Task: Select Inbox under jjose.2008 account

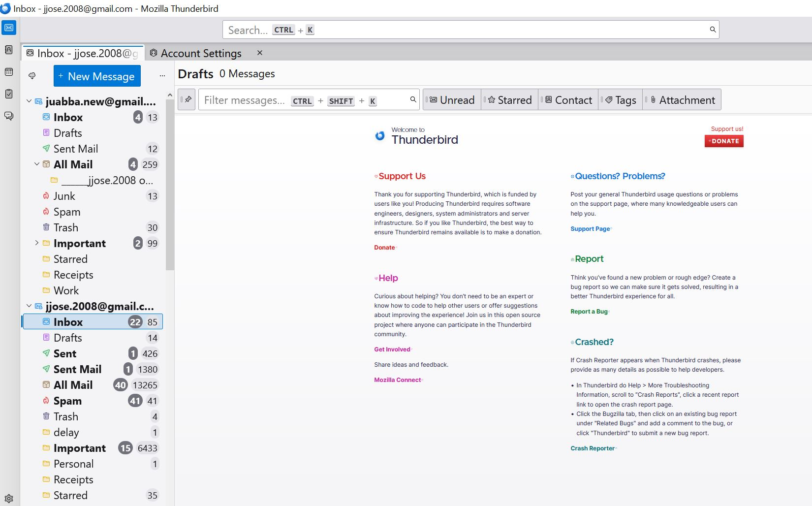Action: (x=93, y=322)
